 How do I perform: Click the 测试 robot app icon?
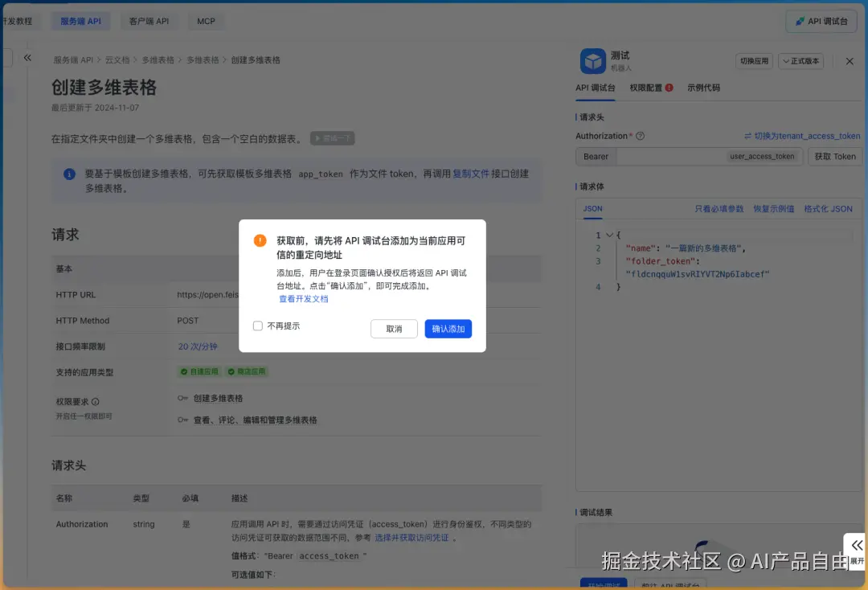coord(591,61)
